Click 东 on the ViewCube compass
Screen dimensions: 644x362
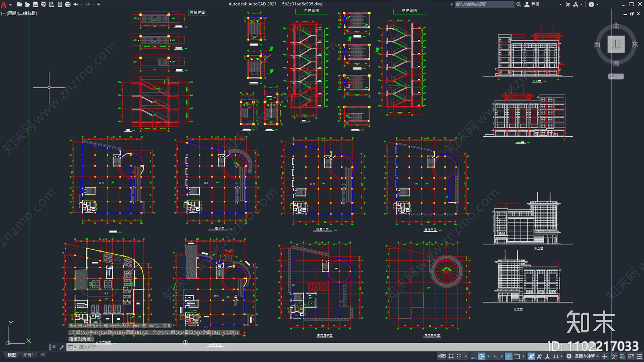point(635,45)
